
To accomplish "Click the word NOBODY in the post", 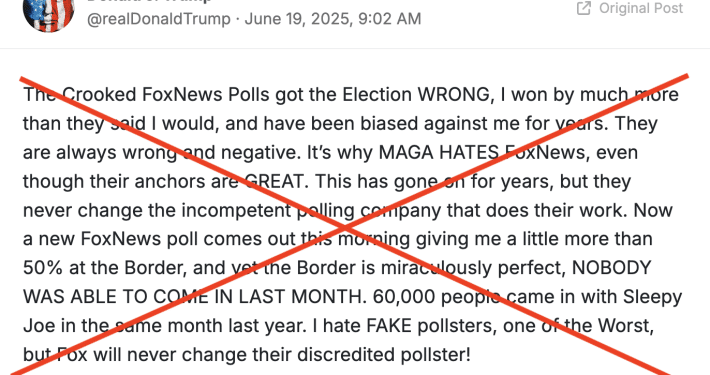I will (611, 268).
